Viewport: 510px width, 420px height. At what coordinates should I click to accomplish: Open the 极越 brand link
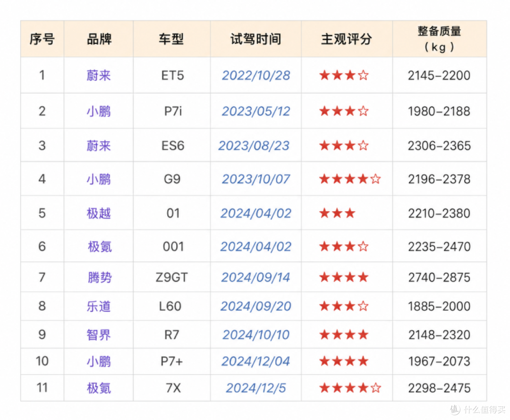point(99,214)
